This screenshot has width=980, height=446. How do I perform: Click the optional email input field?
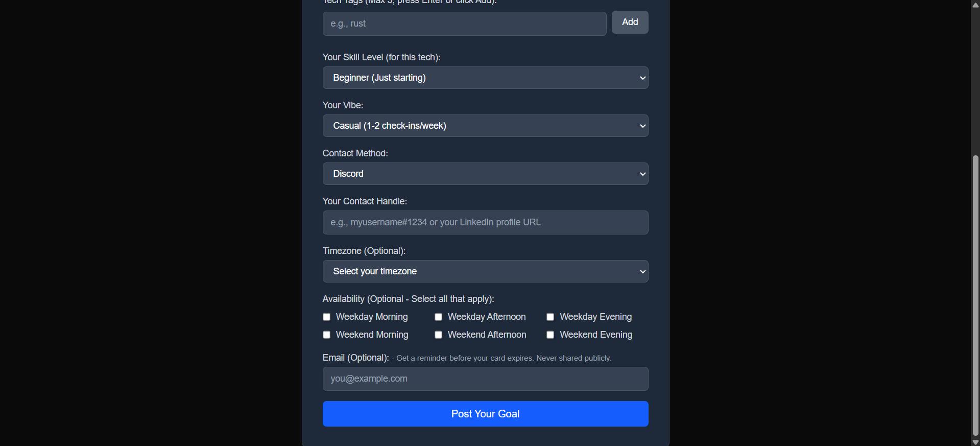485,379
